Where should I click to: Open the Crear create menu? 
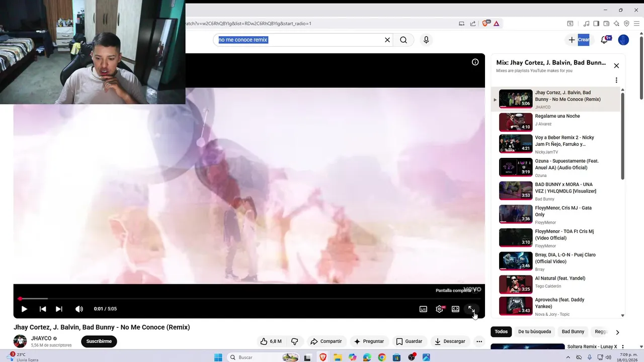578,40
